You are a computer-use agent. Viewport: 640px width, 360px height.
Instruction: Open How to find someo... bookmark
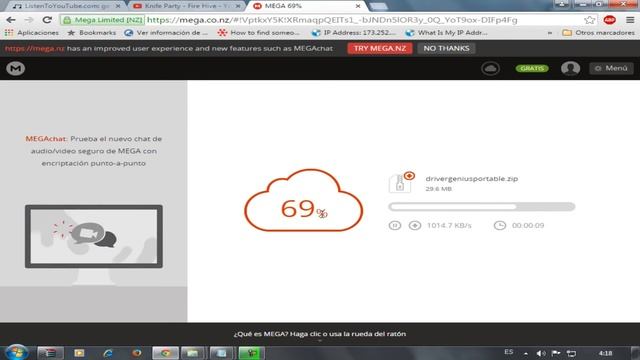(258, 33)
